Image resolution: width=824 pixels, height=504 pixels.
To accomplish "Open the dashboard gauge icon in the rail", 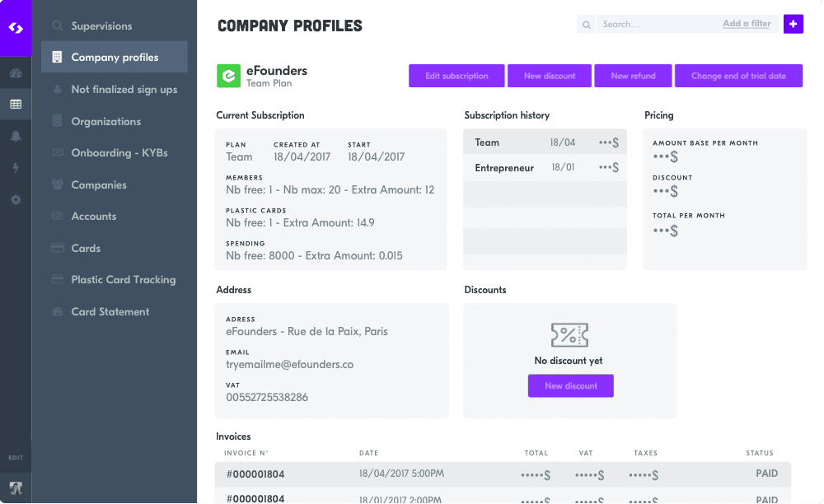I will coord(16,73).
